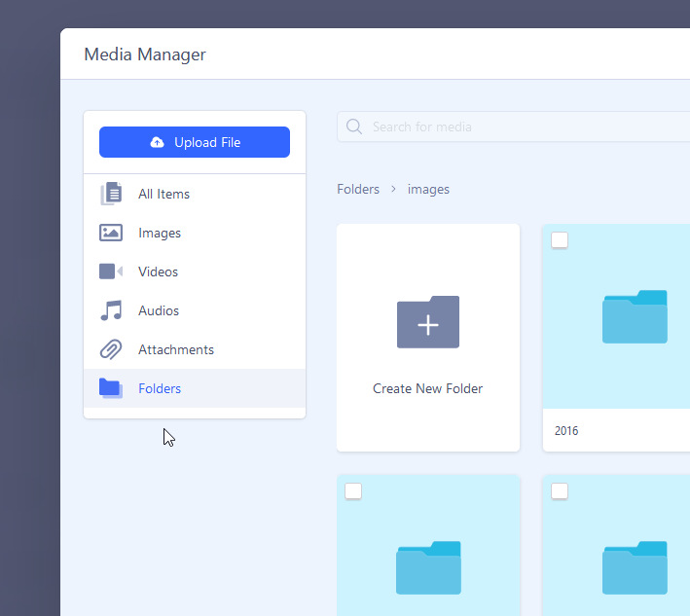The height and width of the screenshot is (616, 690).
Task: Select the All Items documents icon
Action: coord(111,194)
